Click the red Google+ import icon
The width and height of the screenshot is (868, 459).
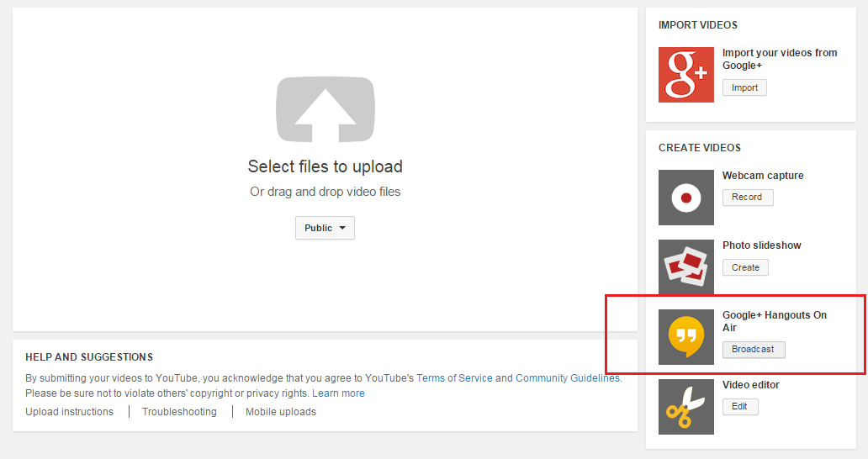685,75
